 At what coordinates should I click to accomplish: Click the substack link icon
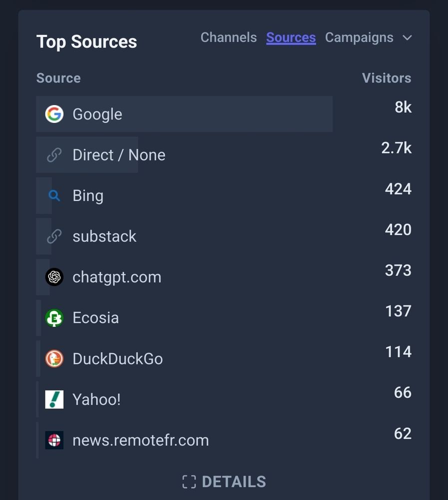[54, 236]
